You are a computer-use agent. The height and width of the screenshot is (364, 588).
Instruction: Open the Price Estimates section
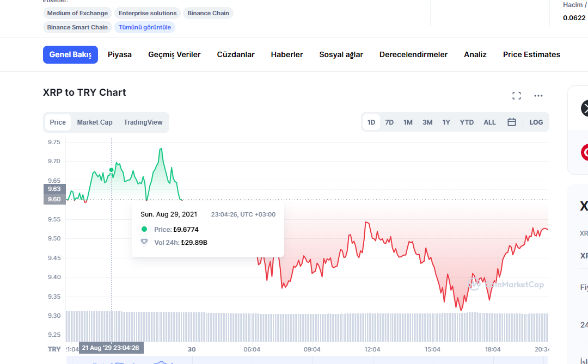[531, 55]
